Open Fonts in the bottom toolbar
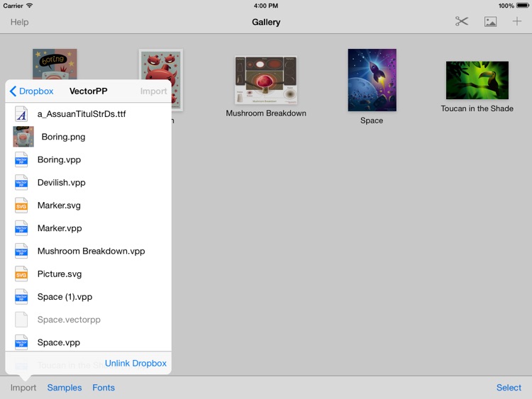The height and width of the screenshot is (399, 532). pyautogui.click(x=104, y=388)
